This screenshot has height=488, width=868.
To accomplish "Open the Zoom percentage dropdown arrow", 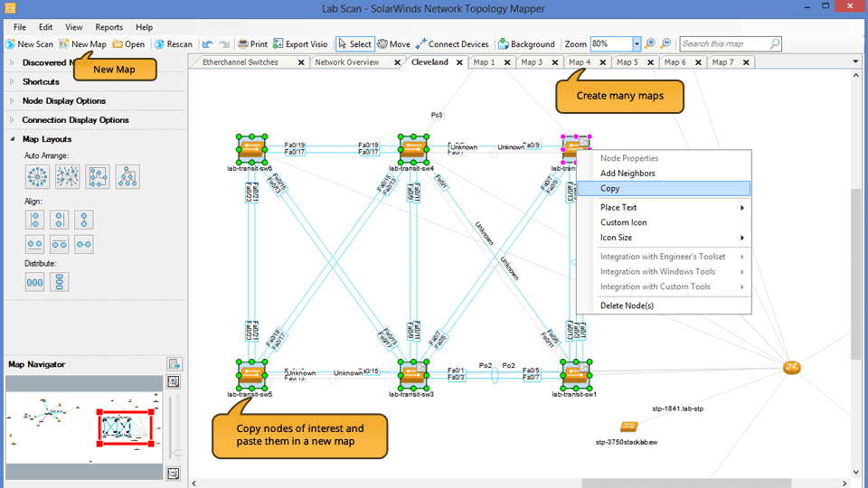I will (x=637, y=43).
